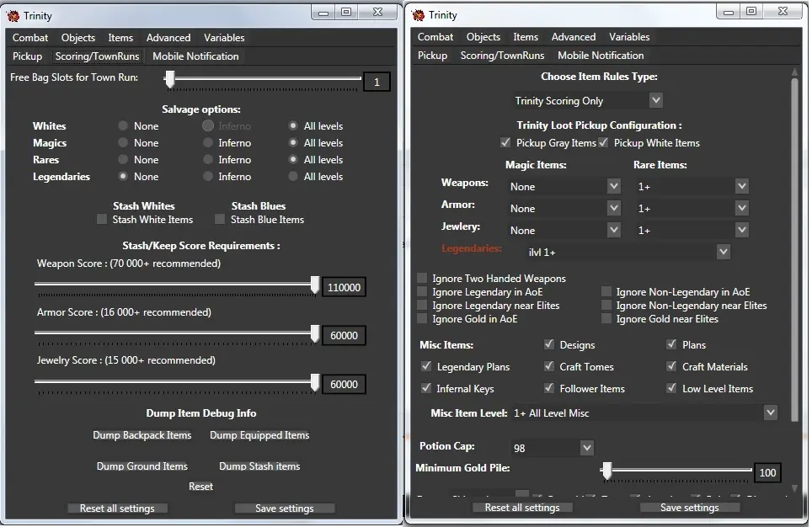Uncheck the Pickup Gray Items checkbox
812x527 pixels.
pos(505,143)
